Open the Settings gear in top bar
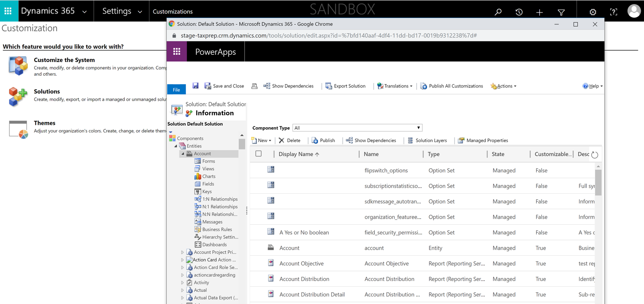 click(593, 12)
